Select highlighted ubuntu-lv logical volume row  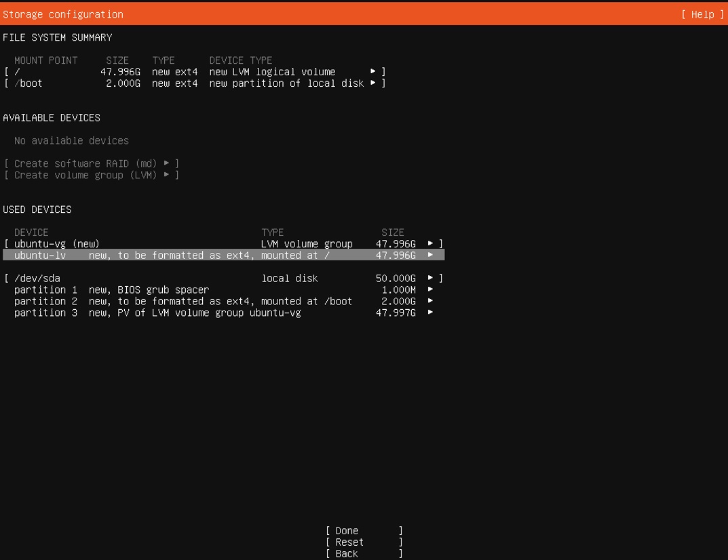click(x=224, y=255)
